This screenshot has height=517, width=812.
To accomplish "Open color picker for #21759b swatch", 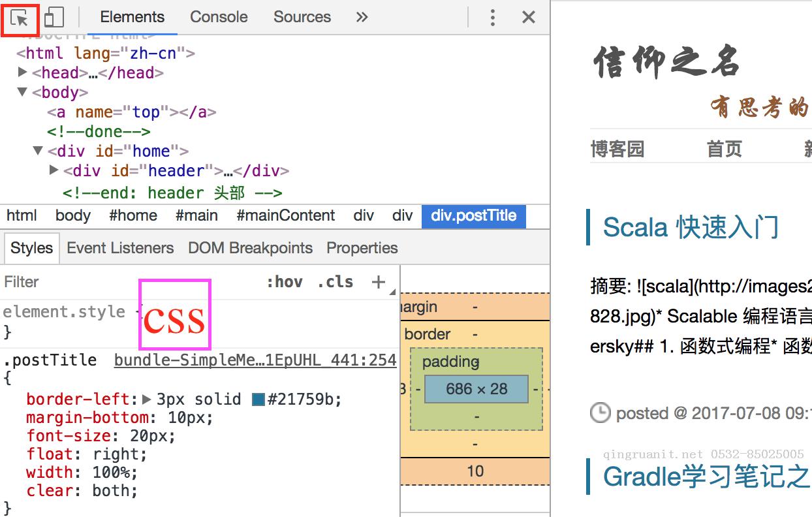I will tap(258, 399).
